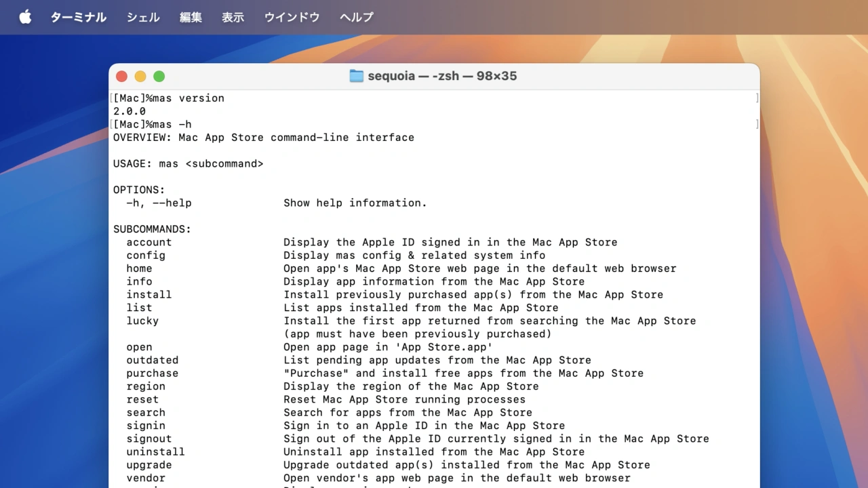868x488 pixels.
Task: Click the 'account' subcommand name
Action: 149,242
